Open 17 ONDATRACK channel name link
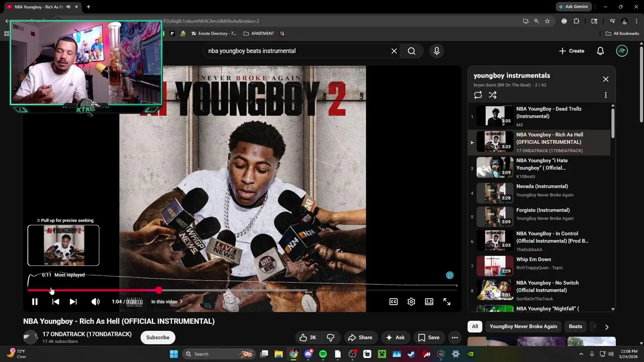The height and width of the screenshot is (362, 644). coord(87,334)
